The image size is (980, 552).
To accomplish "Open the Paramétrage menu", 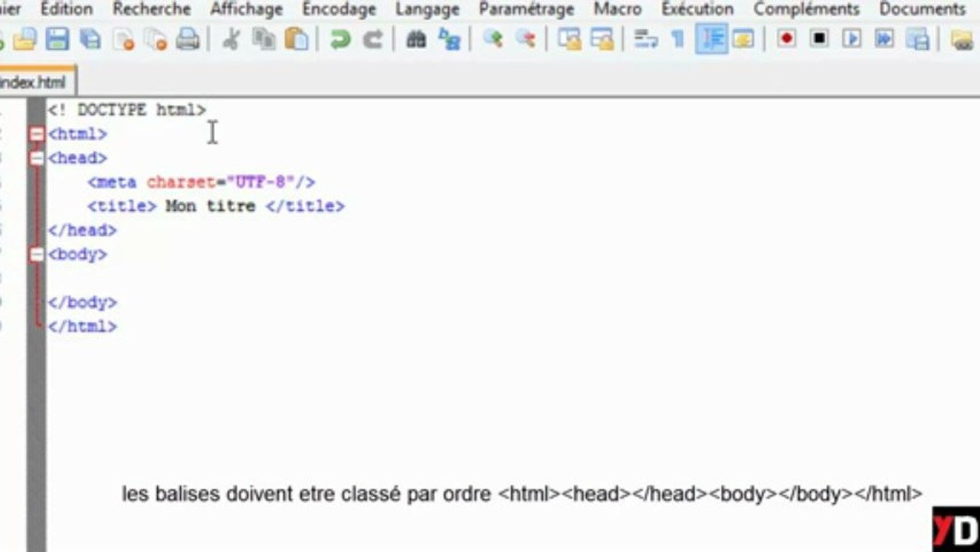I will pyautogui.click(x=526, y=9).
